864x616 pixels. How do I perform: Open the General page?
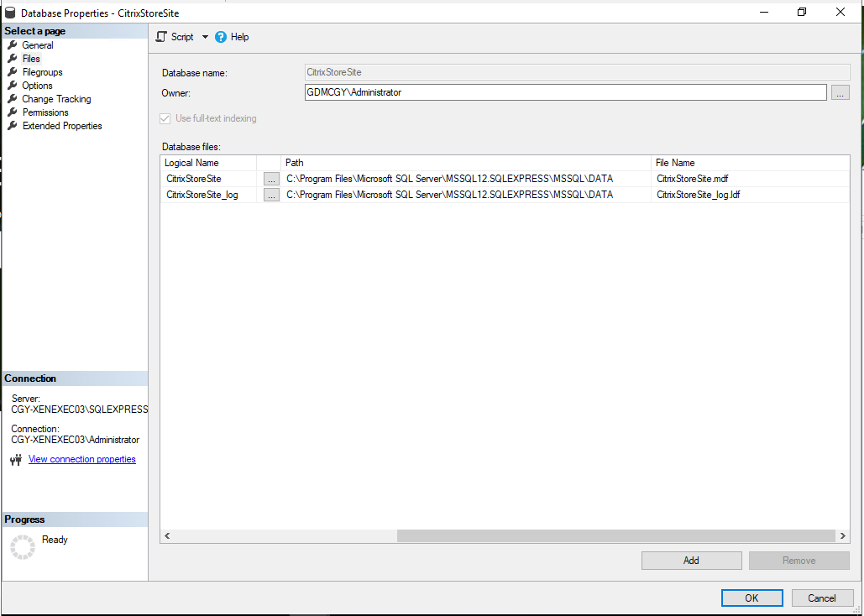coord(38,45)
